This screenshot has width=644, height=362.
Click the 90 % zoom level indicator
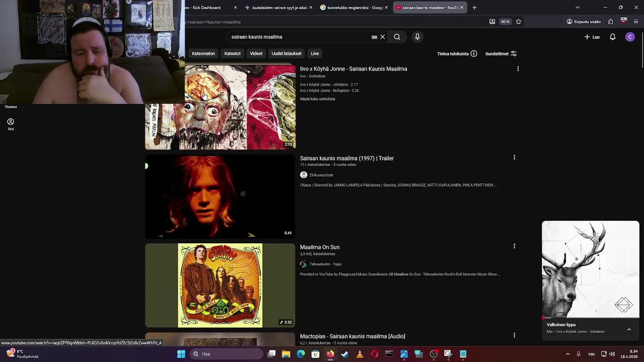pyautogui.click(x=505, y=22)
